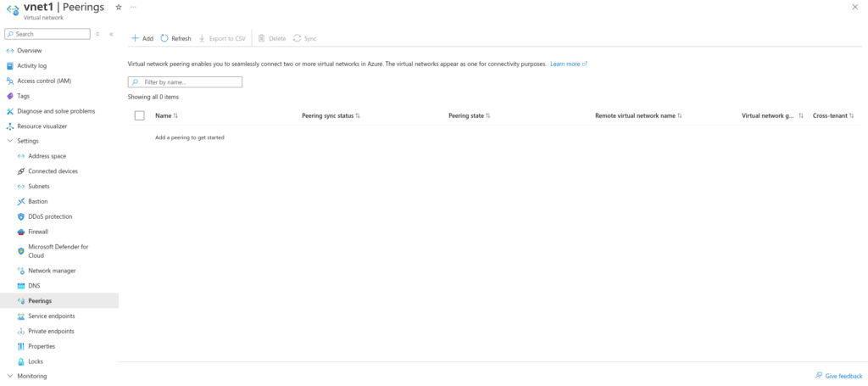
Task: Sort by Remote virtual network name
Action: pos(638,115)
